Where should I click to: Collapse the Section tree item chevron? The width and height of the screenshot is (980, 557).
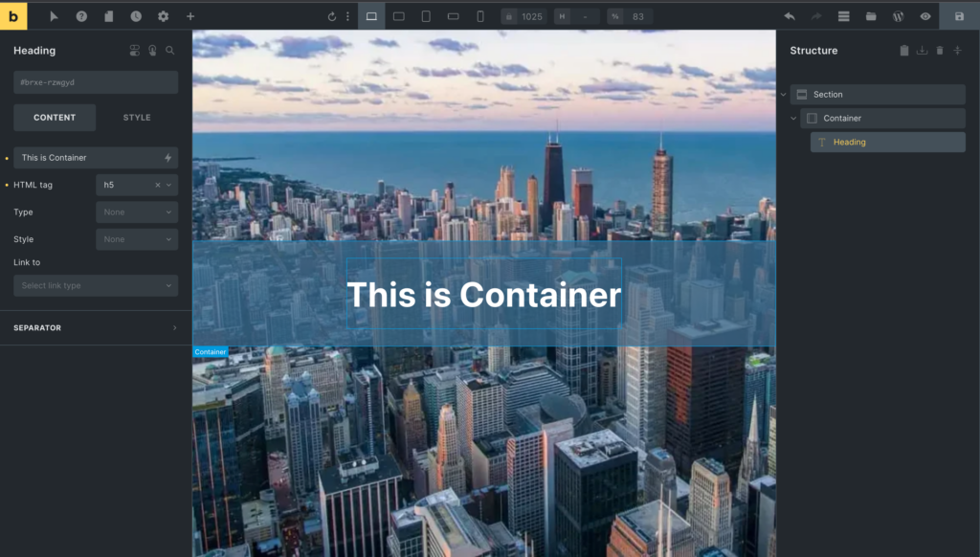coord(783,95)
